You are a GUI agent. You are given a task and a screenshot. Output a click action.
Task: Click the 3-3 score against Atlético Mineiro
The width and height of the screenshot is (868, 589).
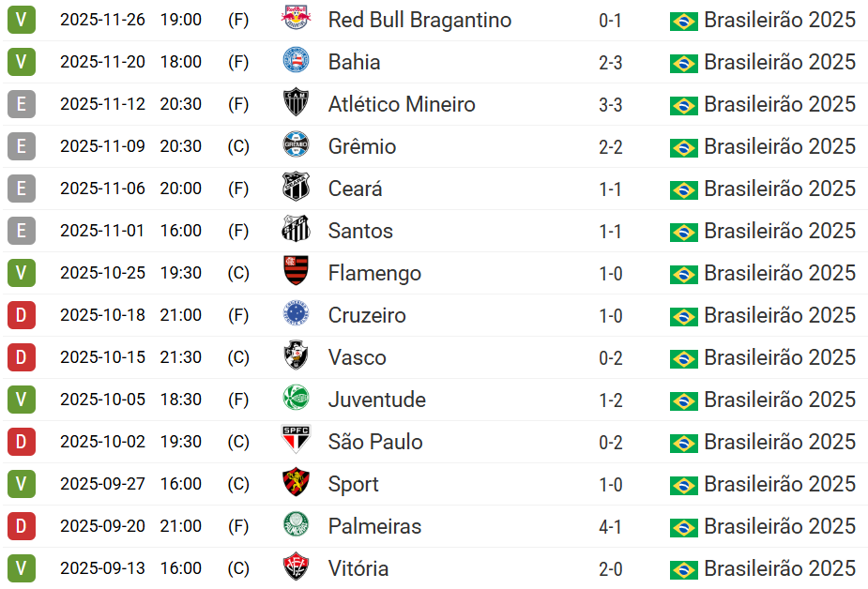point(610,104)
